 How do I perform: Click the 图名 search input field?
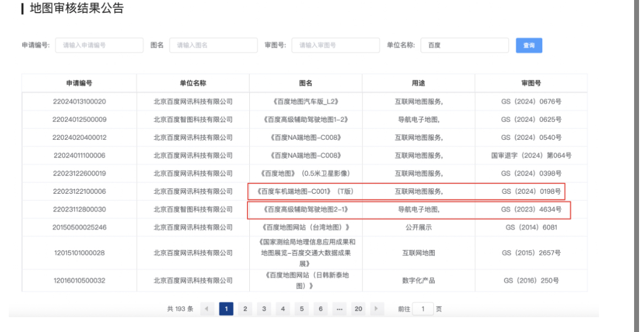point(213,46)
